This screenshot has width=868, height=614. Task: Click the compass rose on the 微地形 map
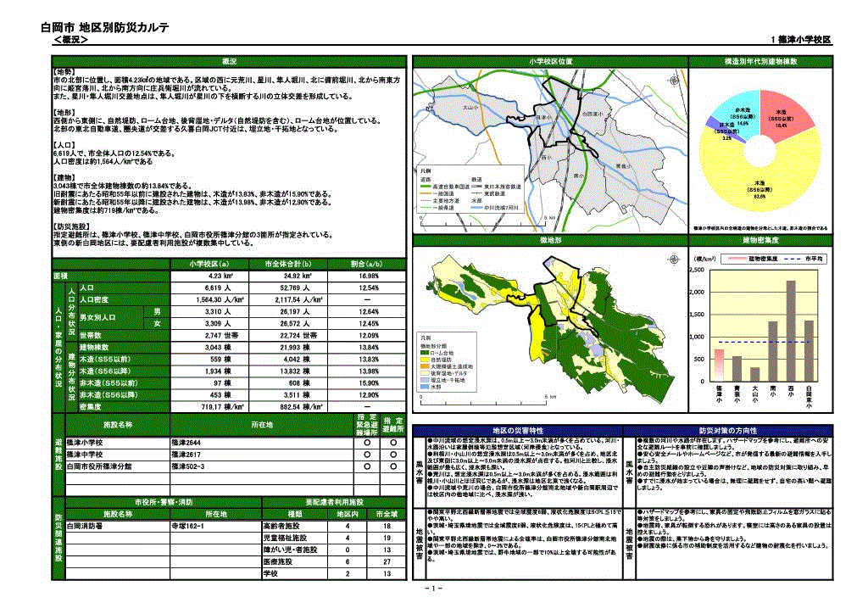pos(674,260)
